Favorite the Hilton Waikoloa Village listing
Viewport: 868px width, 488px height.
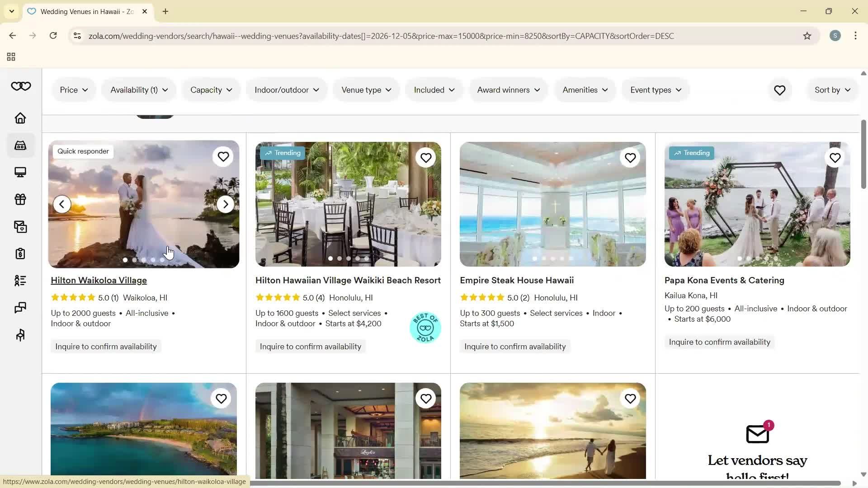[x=223, y=157]
